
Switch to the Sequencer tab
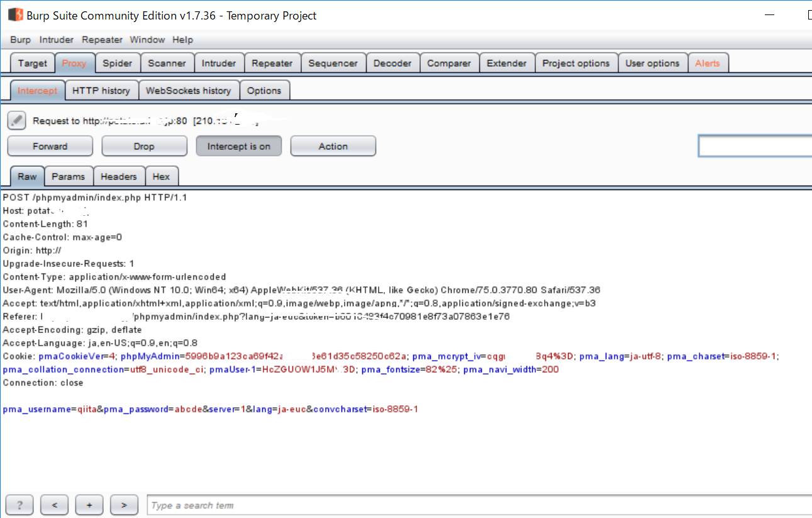[x=333, y=63]
